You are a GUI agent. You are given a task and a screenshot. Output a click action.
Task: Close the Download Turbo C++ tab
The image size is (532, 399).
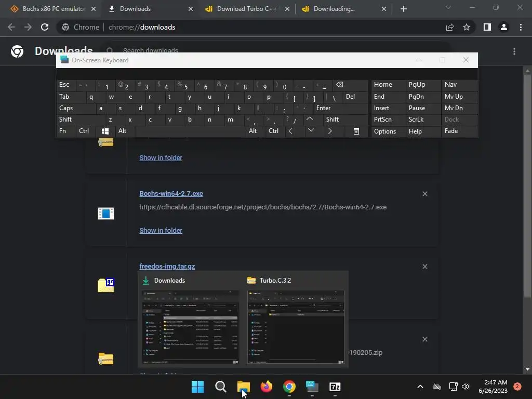[x=287, y=9]
